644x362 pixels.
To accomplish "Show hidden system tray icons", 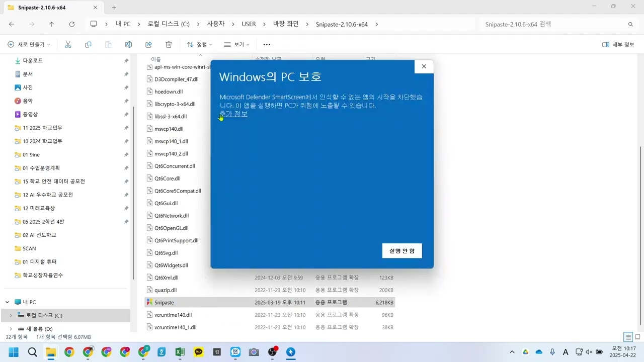I will [512, 352].
